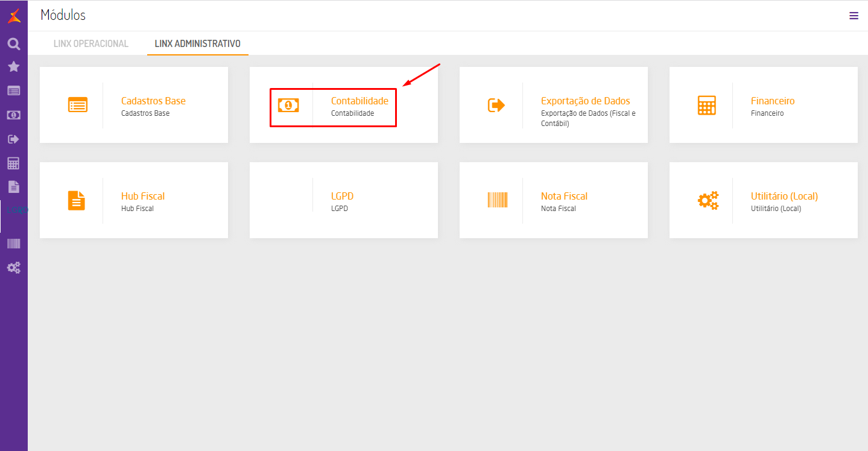Open the Exportação de Dados module title
868x451 pixels.
coord(585,101)
